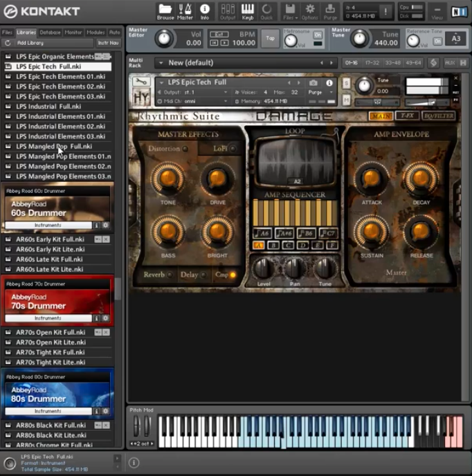
Task: Open the Quick load icon
Action: tap(266, 12)
